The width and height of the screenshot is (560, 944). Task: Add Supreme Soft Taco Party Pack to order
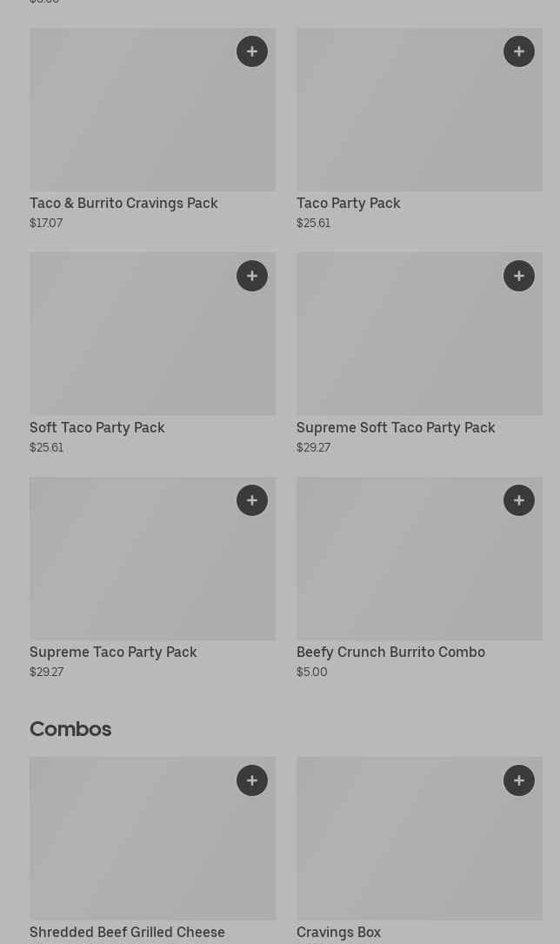(x=519, y=276)
